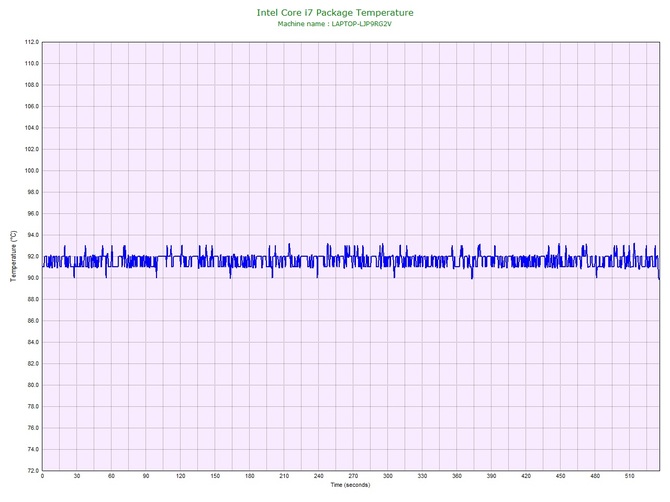Click the 80.0 y-axis value

pyautogui.click(x=33, y=385)
